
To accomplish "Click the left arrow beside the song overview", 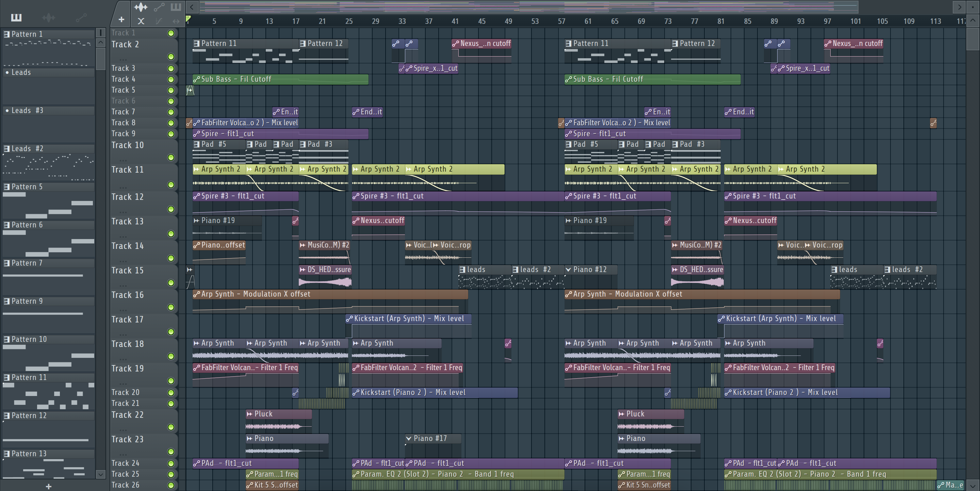I will pos(192,7).
